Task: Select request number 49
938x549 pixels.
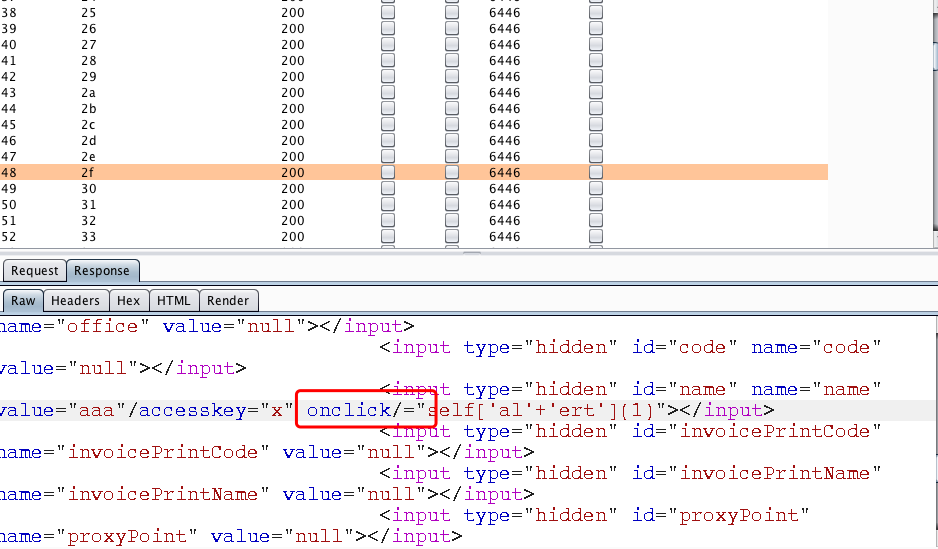Action: click(8, 188)
